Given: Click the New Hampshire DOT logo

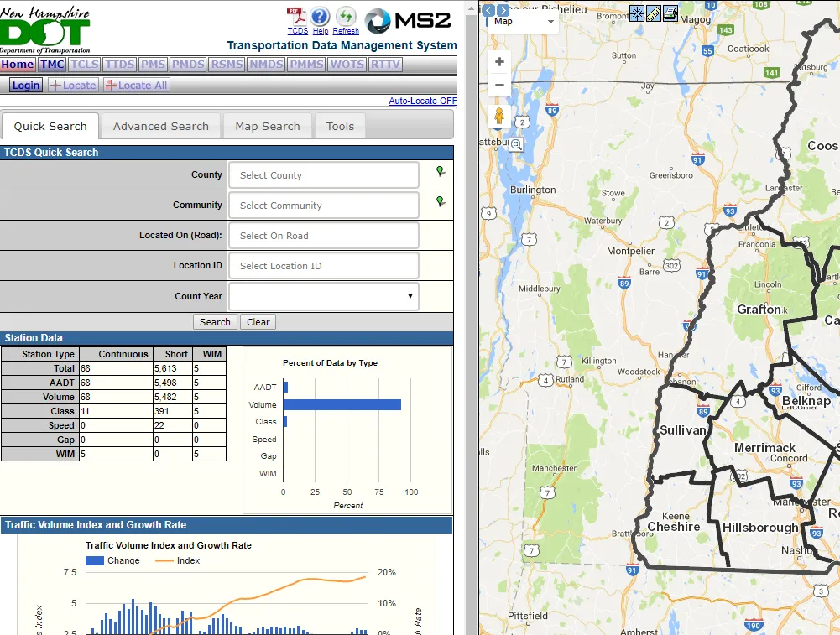Looking at the screenshot, I should 45,30.
